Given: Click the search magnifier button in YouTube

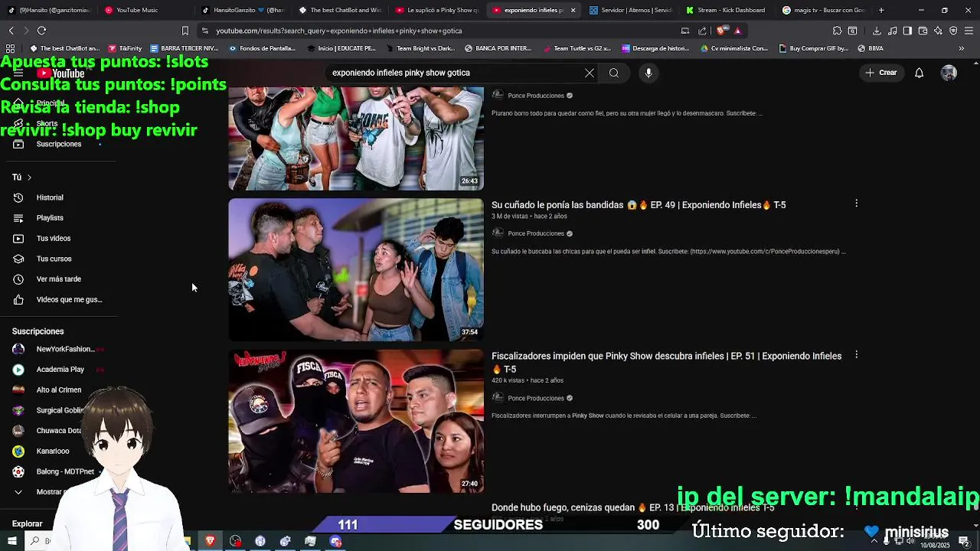Looking at the screenshot, I should 614,73.
